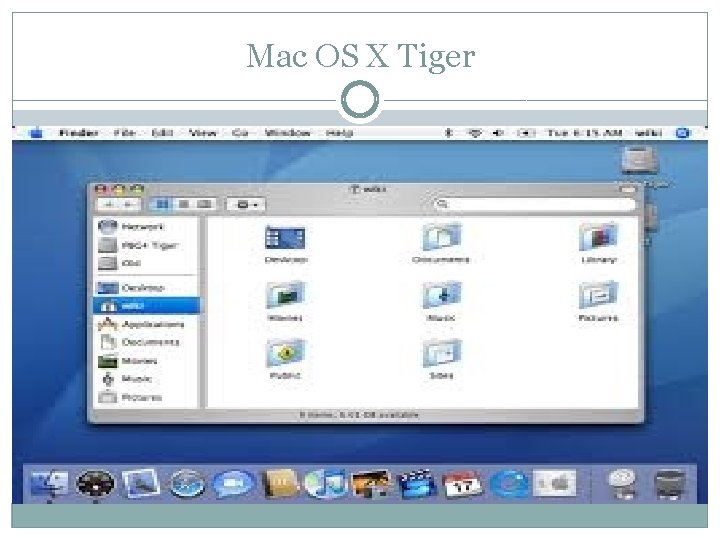Open the Edit menu
The image size is (720, 540).
(162, 133)
